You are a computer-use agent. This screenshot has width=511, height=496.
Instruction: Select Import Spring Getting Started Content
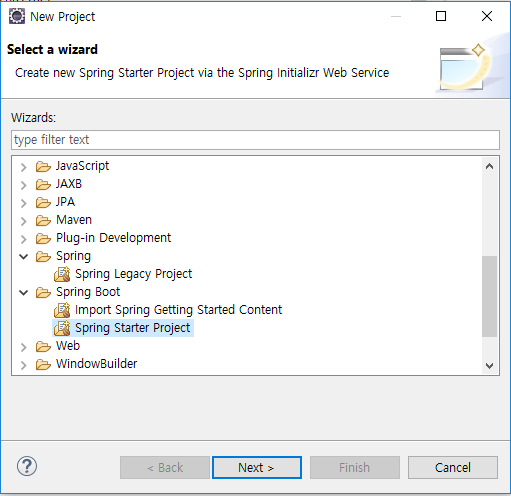click(x=178, y=310)
